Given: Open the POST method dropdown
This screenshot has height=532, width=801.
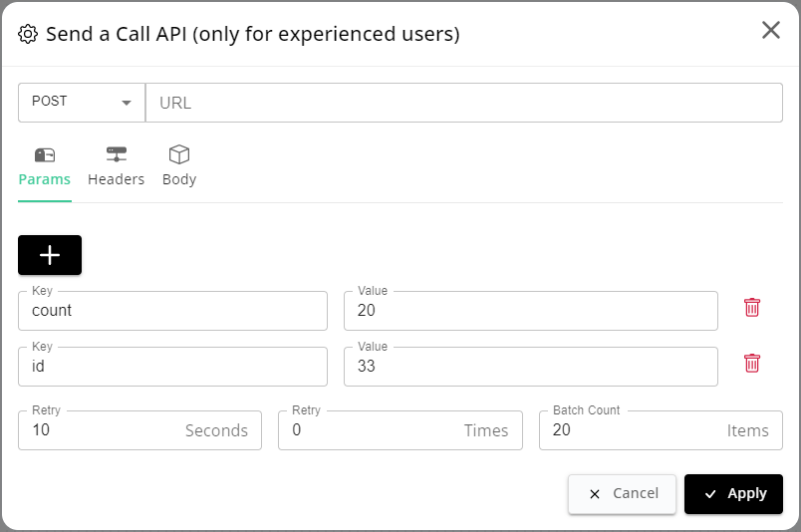Looking at the screenshot, I should coord(82,103).
